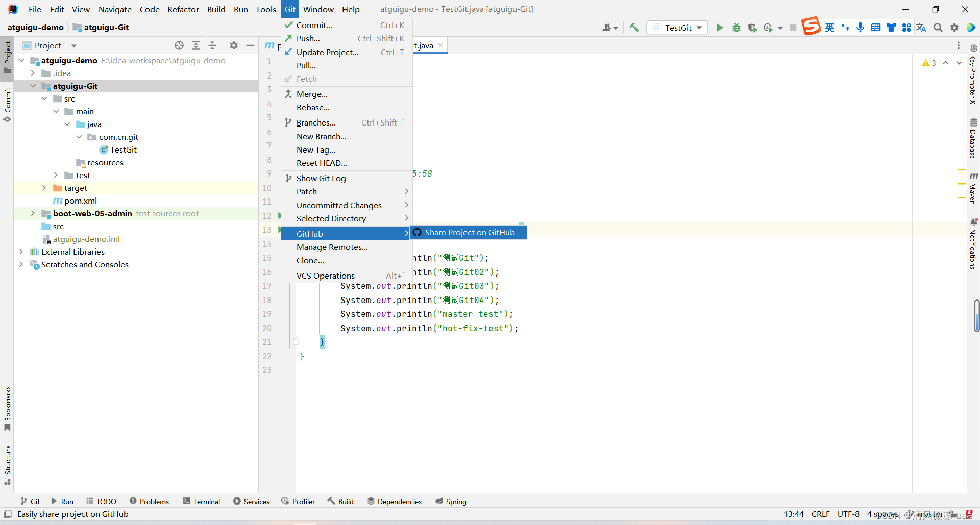
Task: Choose Commit... from Git menu
Action: pyautogui.click(x=347, y=25)
